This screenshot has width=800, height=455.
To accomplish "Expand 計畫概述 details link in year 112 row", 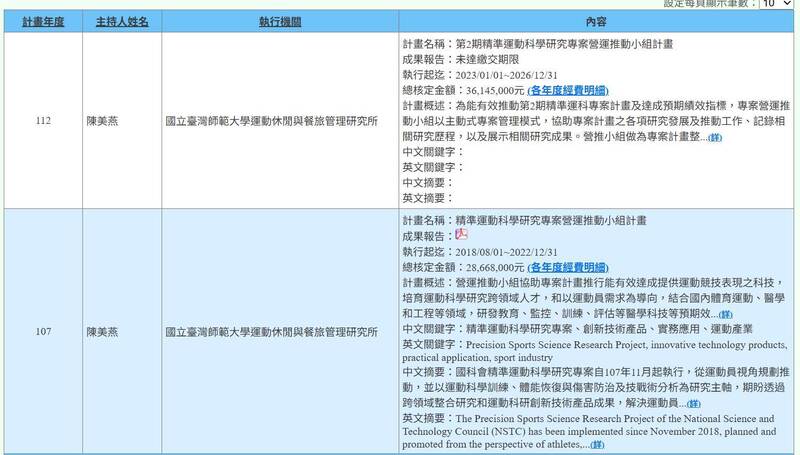I will (x=714, y=137).
